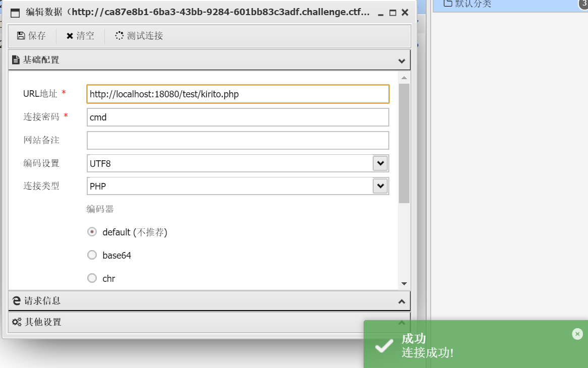The height and width of the screenshot is (368, 588).
Task: Save the shell configuration with 保存
Action: coord(31,36)
